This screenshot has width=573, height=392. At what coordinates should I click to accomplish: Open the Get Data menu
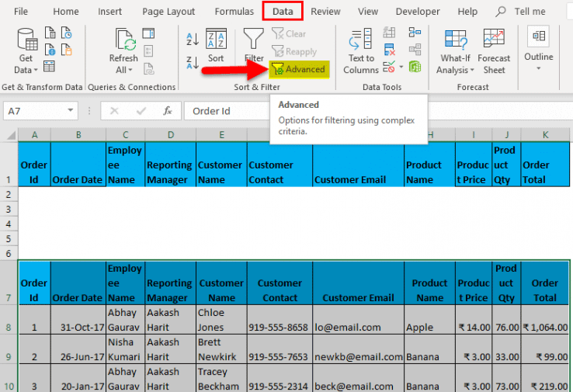point(26,50)
